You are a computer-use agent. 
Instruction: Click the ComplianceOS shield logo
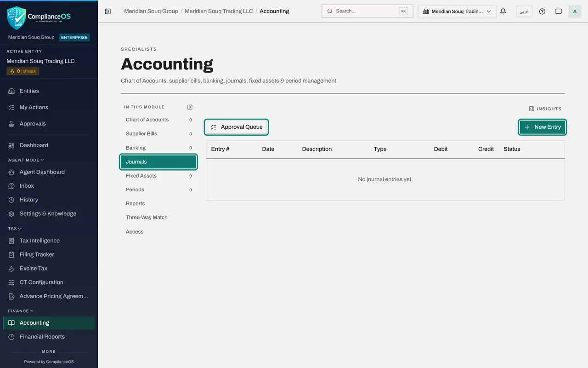click(x=17, y=18)
